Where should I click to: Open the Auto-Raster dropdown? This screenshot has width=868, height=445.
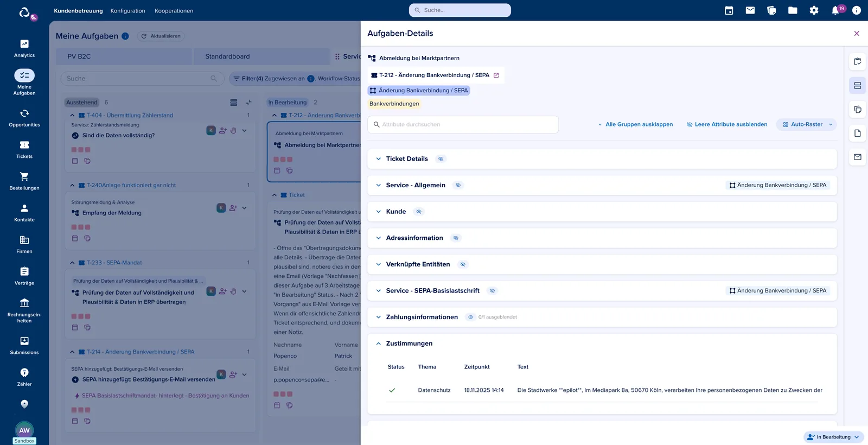[x=807, y=125]
